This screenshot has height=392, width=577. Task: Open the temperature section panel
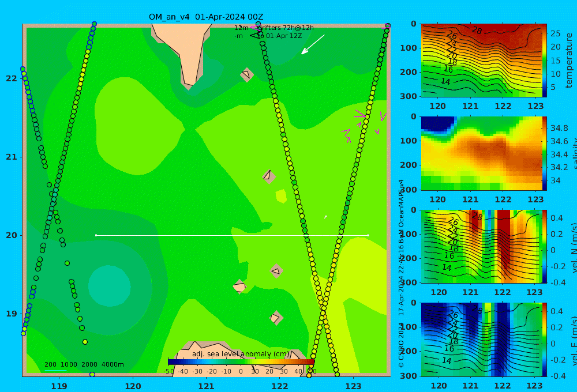tap(481, 61)
